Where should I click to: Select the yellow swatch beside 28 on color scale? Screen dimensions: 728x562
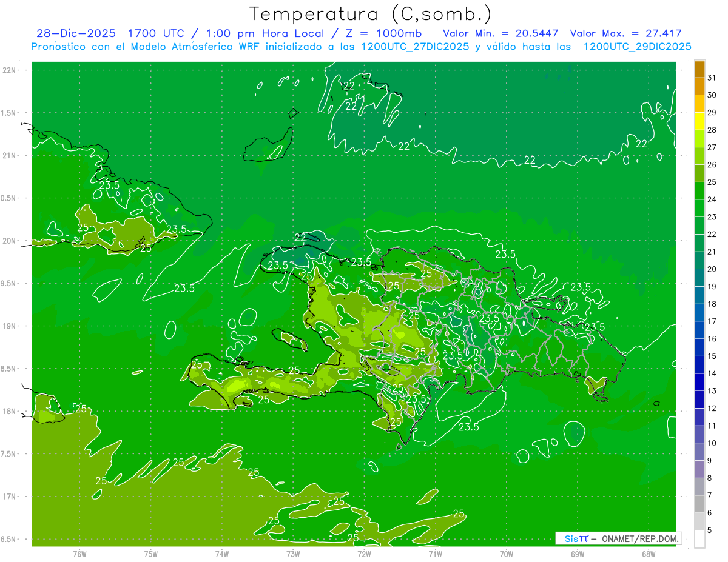pos(699,121)
